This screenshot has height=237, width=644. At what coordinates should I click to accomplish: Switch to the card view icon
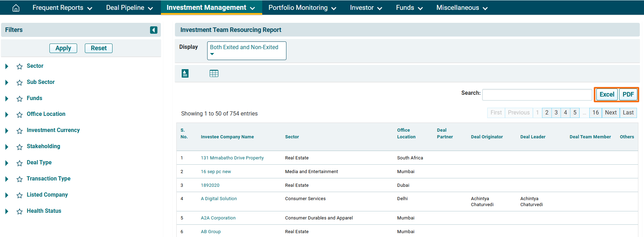[185, 73]
